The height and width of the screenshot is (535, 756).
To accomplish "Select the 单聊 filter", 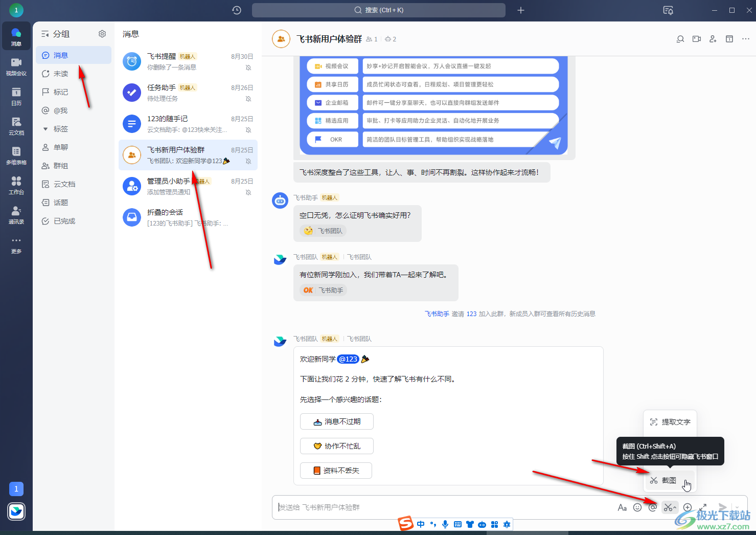I will [74, 147].
